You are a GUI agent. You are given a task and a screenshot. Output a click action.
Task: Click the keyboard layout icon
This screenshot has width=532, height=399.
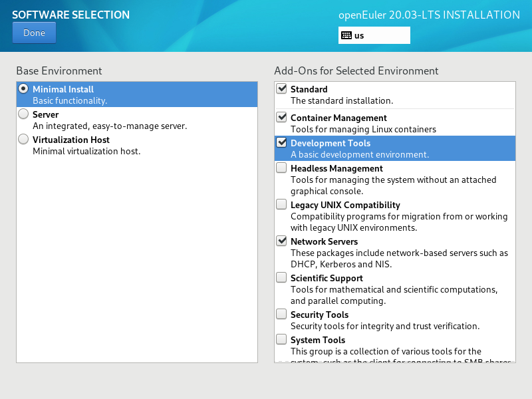346,35
